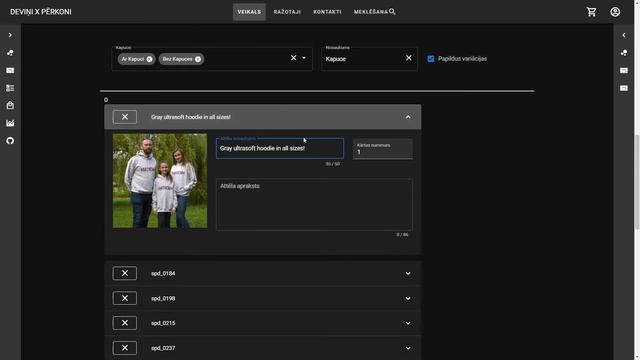Collapse the right sidebar with chevron arrow
Viewport: 640px width, 360px height.
tap(624, 35)
